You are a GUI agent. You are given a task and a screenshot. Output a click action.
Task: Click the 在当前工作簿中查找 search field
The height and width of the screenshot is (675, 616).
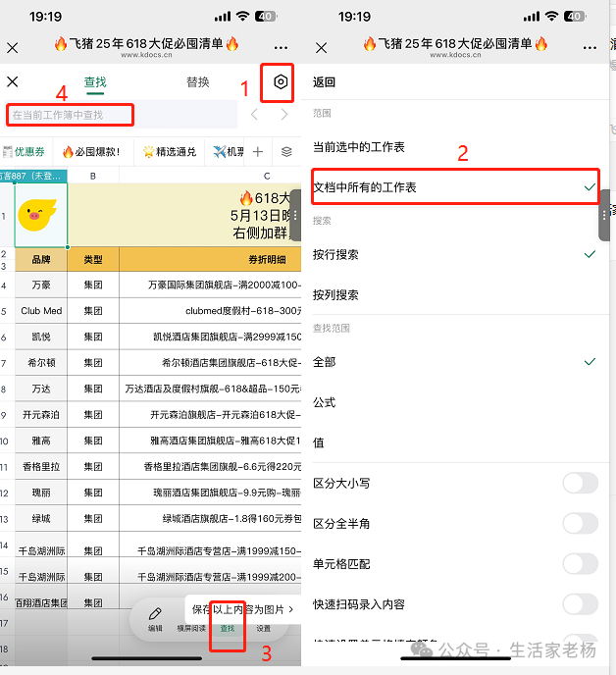click(x=121, y=115)
